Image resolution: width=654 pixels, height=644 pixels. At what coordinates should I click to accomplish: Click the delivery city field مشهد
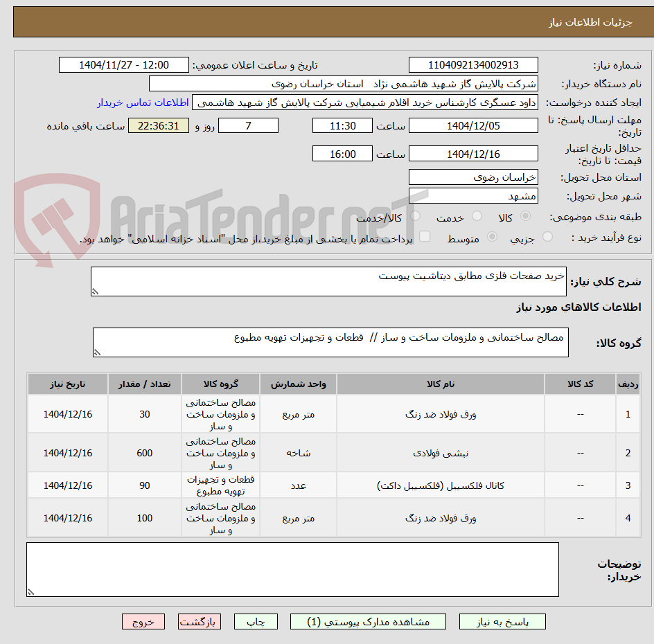coord(473,196)
